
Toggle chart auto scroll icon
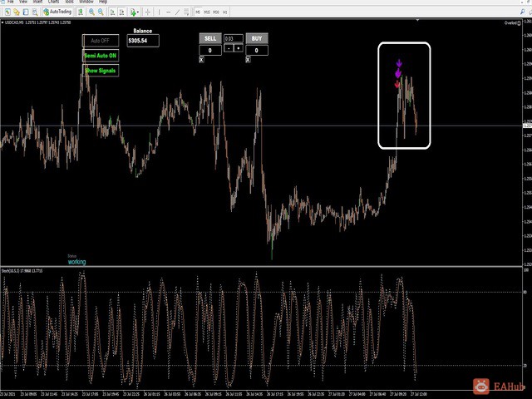pos(113,12)
